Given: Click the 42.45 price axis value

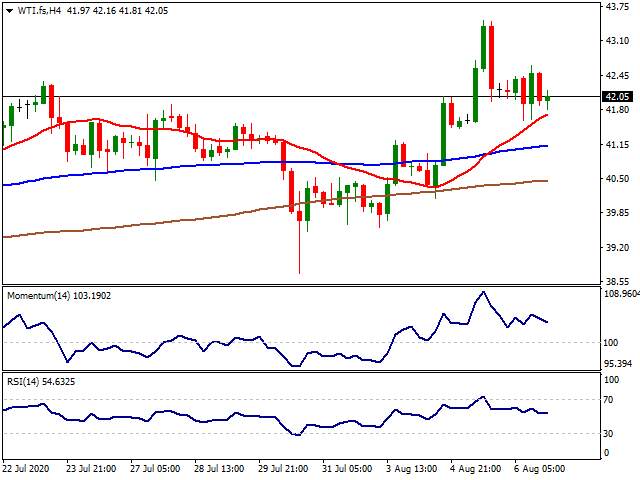Looking at the screenshot, I should pyautogui.click(x=618, y=76).
